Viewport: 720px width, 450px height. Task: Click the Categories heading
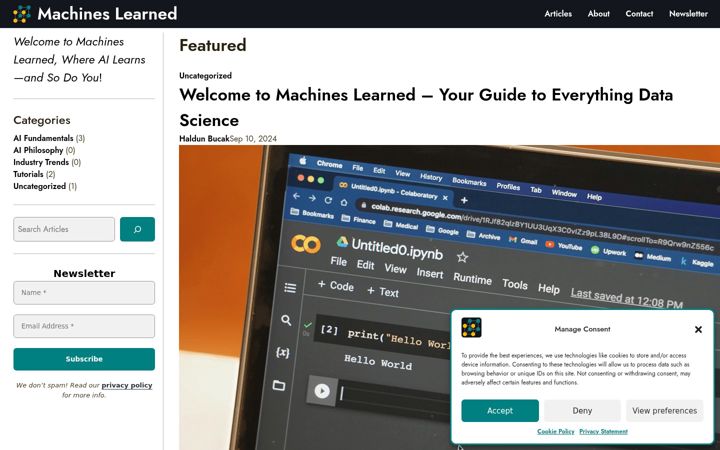tap(42, 120)
